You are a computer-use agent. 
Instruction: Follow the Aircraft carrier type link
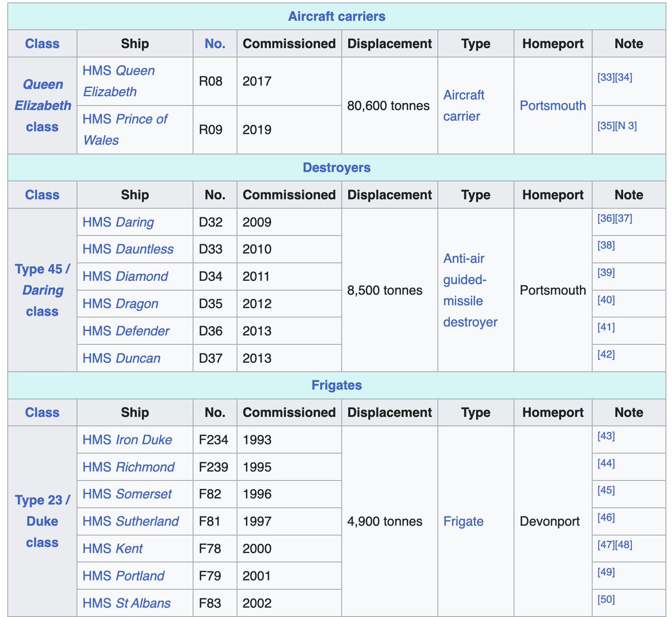pyautogui.click(x=464, y=105)
